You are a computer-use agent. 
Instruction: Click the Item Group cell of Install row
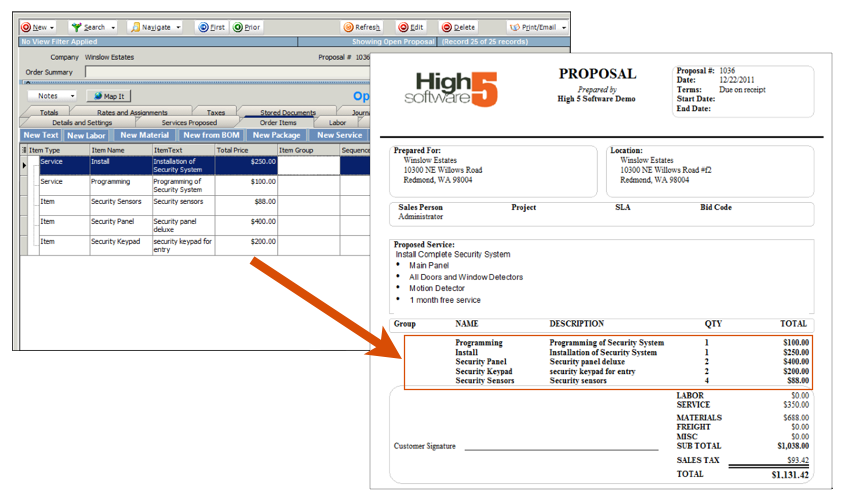[309, 165]
